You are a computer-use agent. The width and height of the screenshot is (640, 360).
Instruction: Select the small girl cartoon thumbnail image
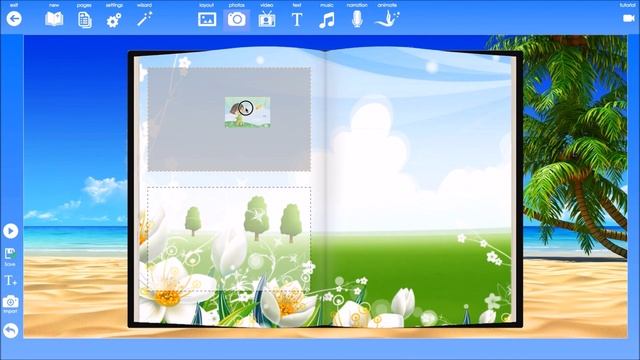[x=248, y=112]
